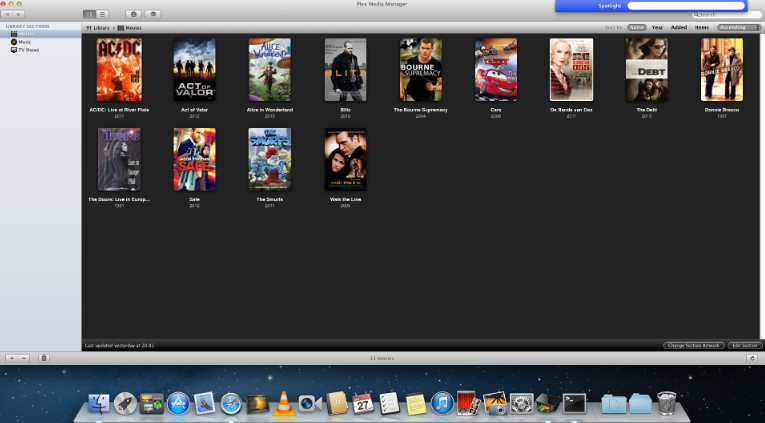
Task: Open VLC traffic cone in Dock
Action: [283, 403]
